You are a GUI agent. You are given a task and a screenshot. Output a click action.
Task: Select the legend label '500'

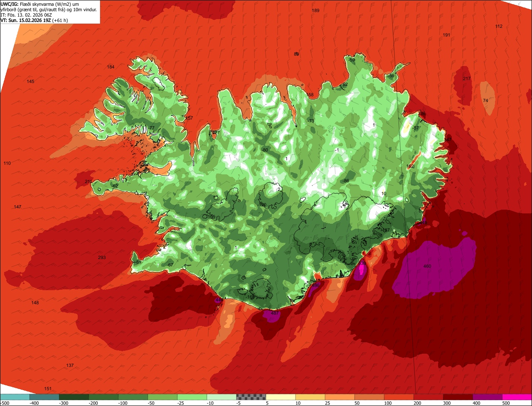pos(506,403)
